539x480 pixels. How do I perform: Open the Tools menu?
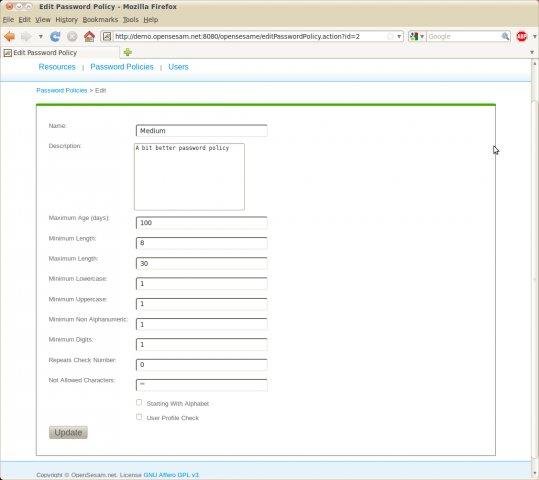(131, 20)
